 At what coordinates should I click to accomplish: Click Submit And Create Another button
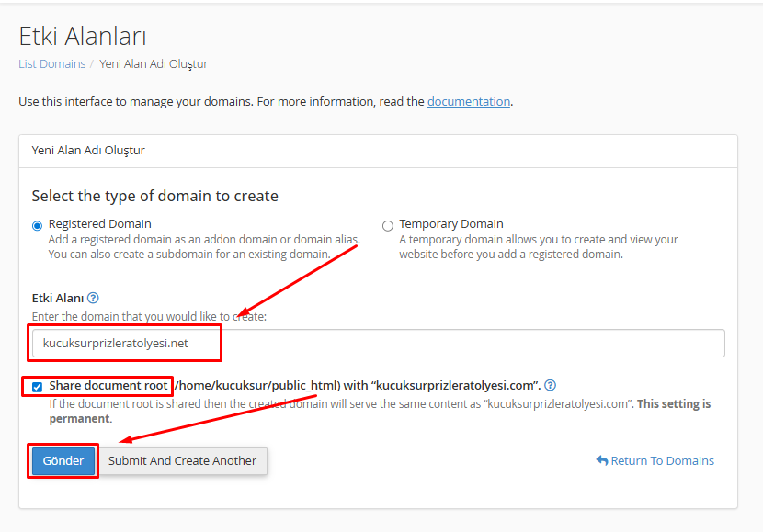coord(182,460)
